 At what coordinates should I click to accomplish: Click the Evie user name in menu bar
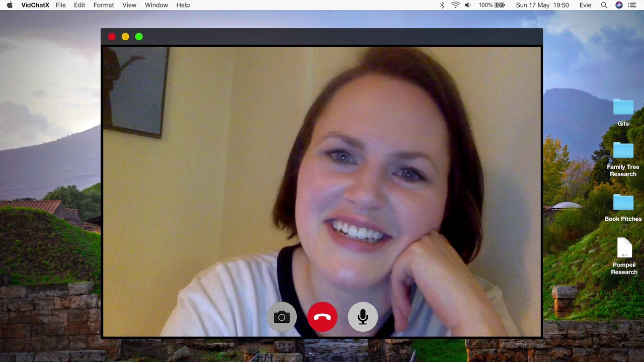click(x=585, y=5)
